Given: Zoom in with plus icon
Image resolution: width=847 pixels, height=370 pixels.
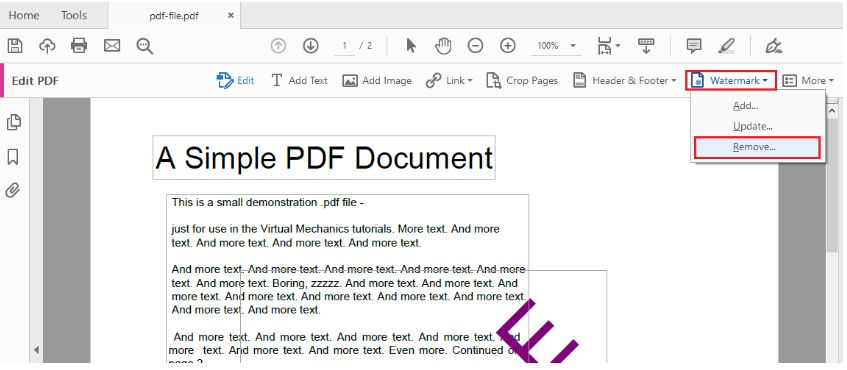Looking at the screenshot, I should coord(507,46).
